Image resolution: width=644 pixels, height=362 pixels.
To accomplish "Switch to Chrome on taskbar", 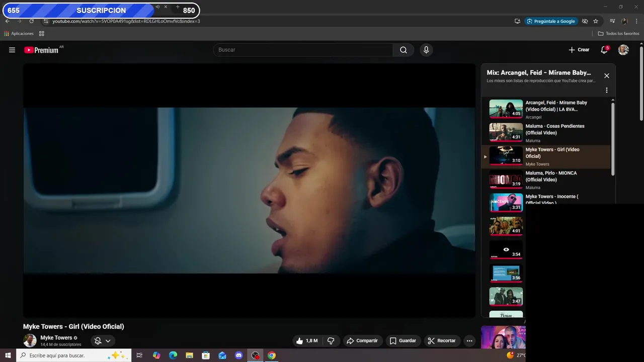I will tap(272, 355).
